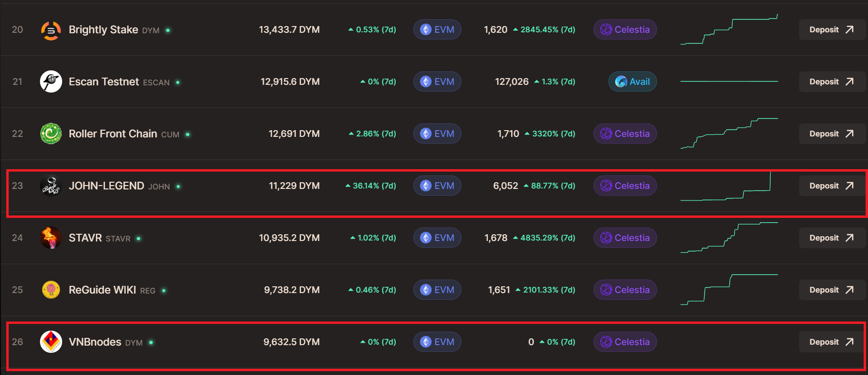
Task: Click the sparkline chart for STAVR
Action: (729, 238)
